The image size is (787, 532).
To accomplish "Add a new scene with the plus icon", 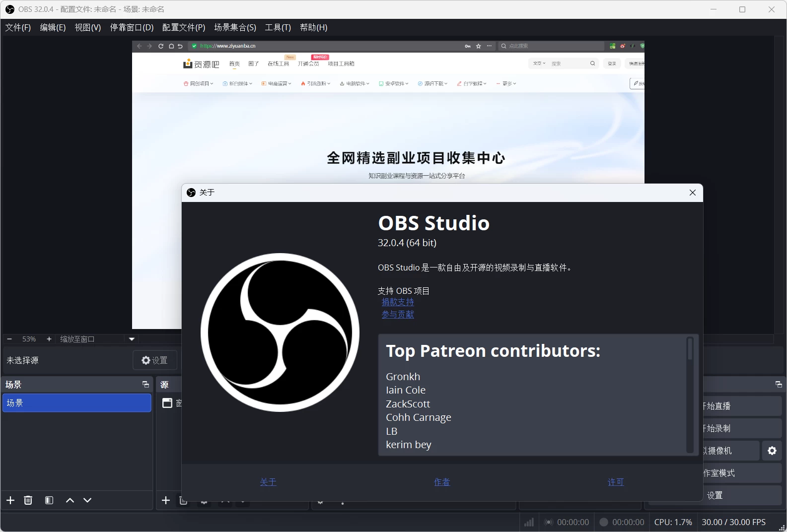I will (10, 500).
